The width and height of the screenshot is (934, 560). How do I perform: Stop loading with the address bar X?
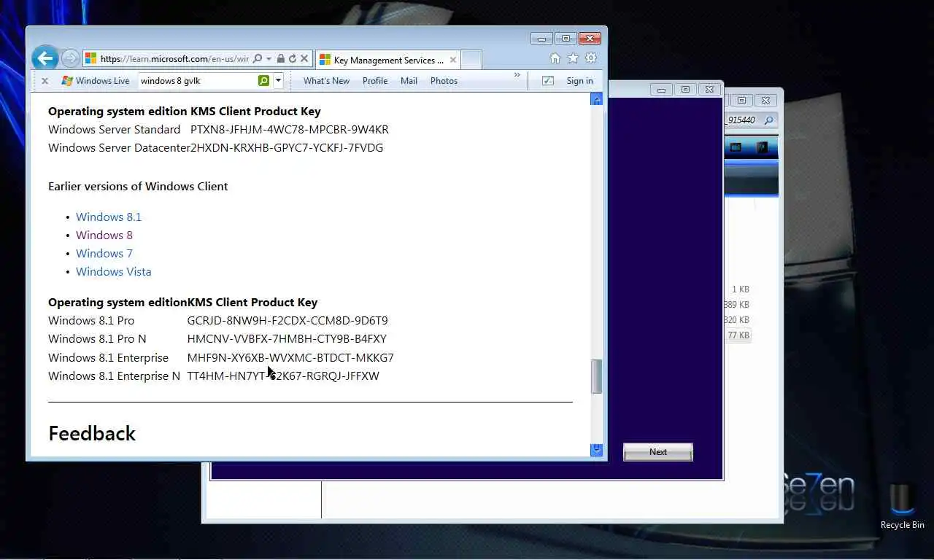pos(304,59)
